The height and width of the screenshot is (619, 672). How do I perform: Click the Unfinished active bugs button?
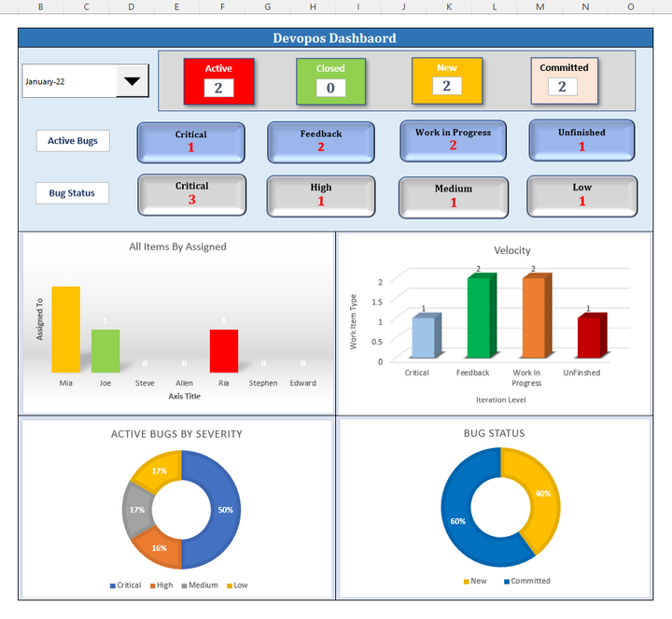coord(581,140)
